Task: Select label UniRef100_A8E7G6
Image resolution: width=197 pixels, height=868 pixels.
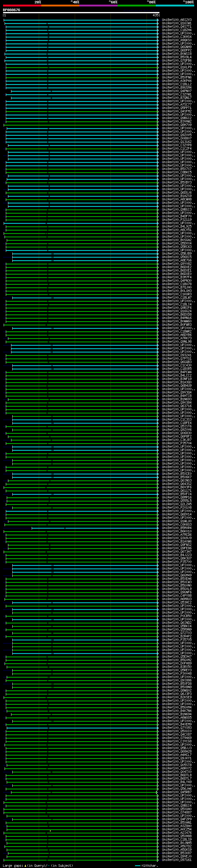Action: coord(177,260)
